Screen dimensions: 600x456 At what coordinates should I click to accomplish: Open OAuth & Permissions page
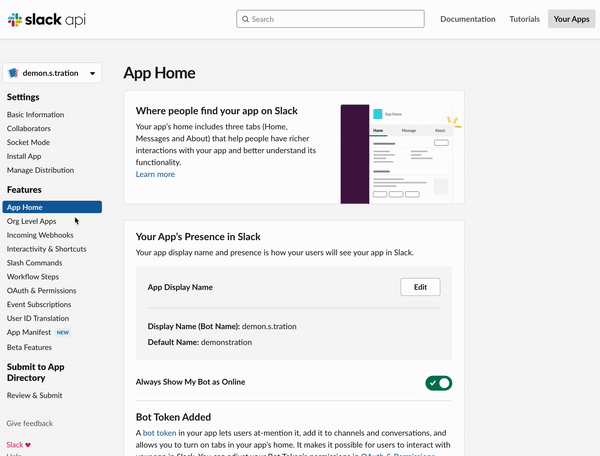[x=41, y=291]
